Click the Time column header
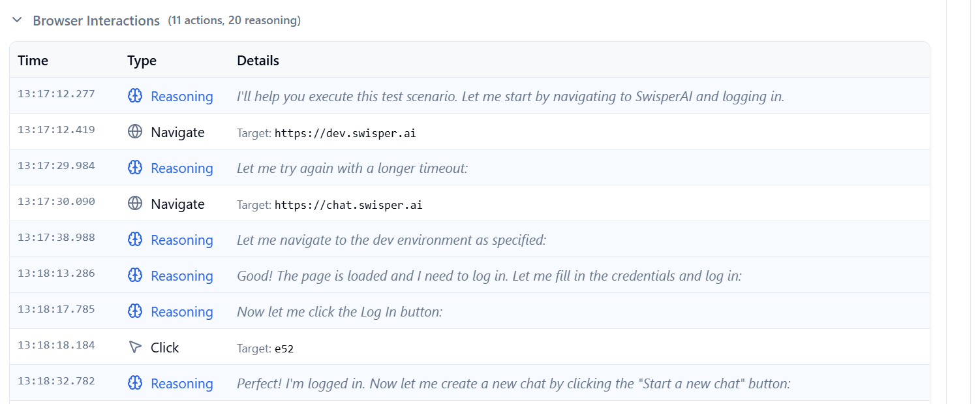Screen dimensions: 980x404 click(x=33, y=61)
